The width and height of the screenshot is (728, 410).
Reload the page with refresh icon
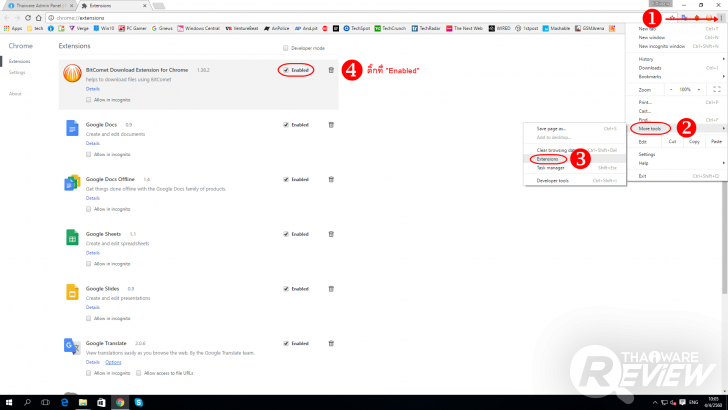28,18
